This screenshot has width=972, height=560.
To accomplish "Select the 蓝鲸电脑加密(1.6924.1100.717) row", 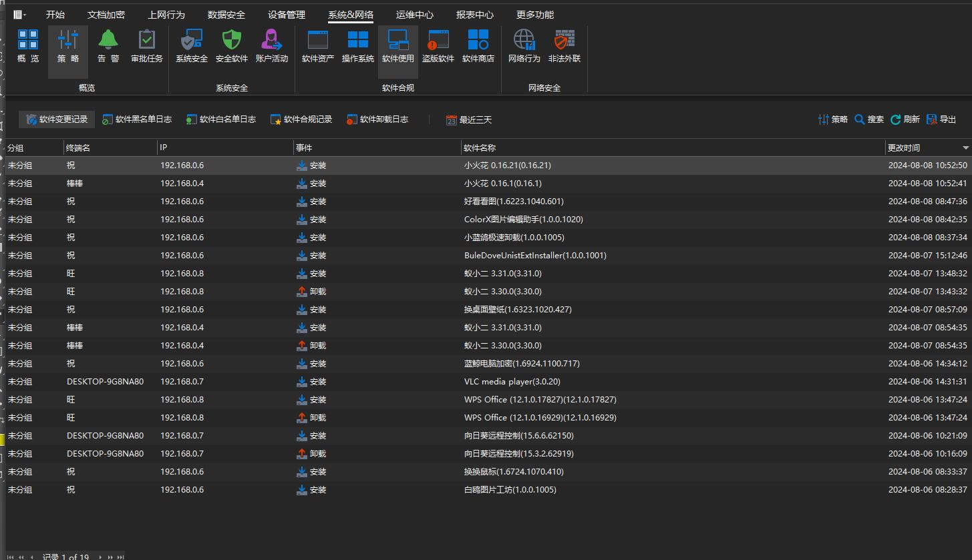I will [488, 364].
